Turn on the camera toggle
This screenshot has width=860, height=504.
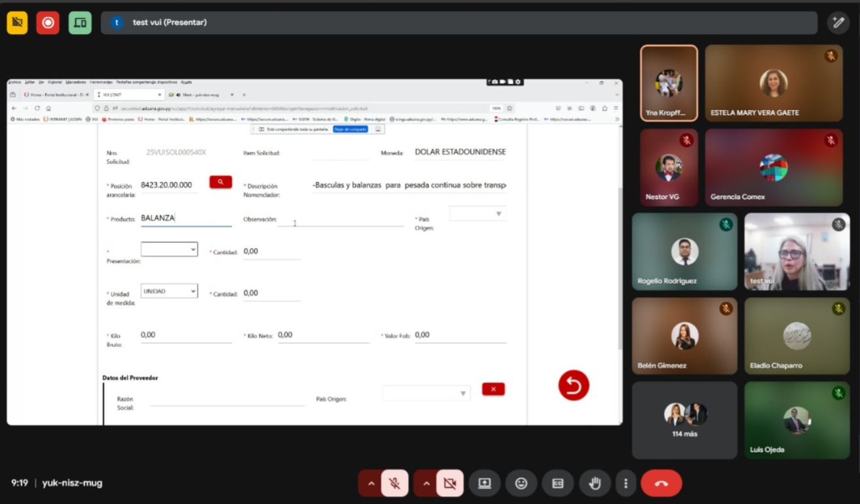click(x=449, y=484)
